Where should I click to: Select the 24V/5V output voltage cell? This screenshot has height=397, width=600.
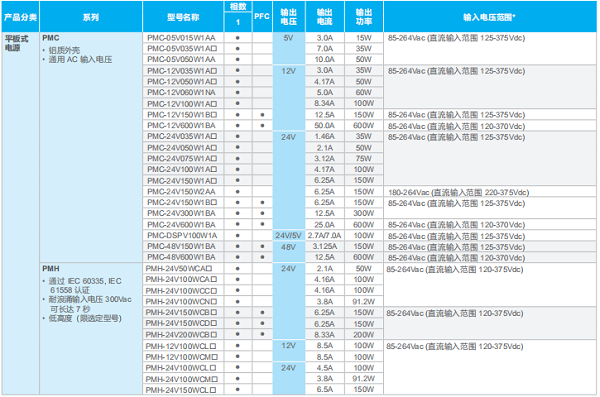tap(289, 235)
